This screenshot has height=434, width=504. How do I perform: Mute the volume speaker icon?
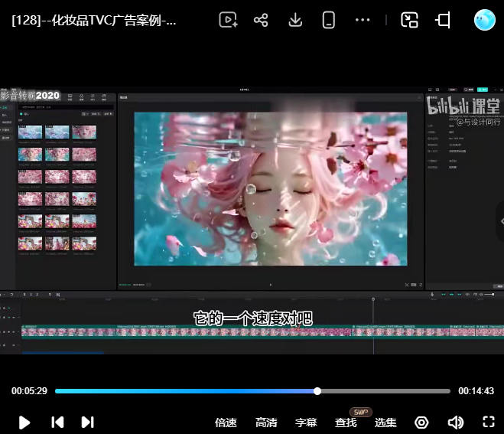(x=456, y=423)
